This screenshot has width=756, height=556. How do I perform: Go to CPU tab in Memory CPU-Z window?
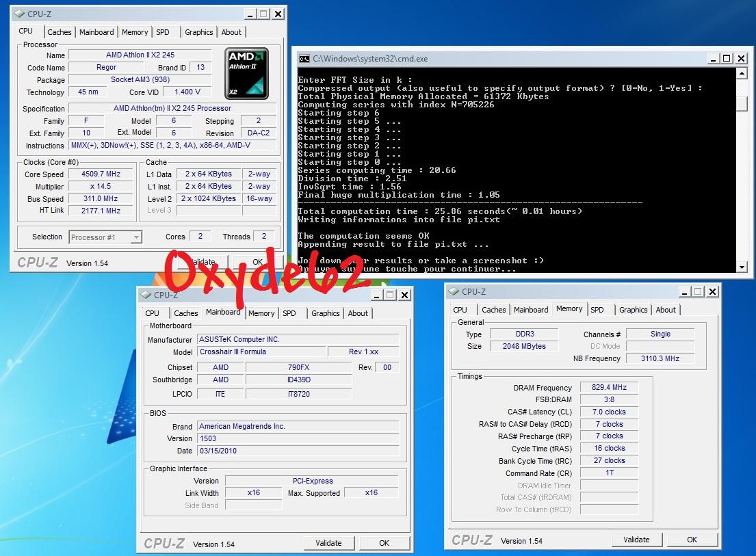click(x=460, y=310)
